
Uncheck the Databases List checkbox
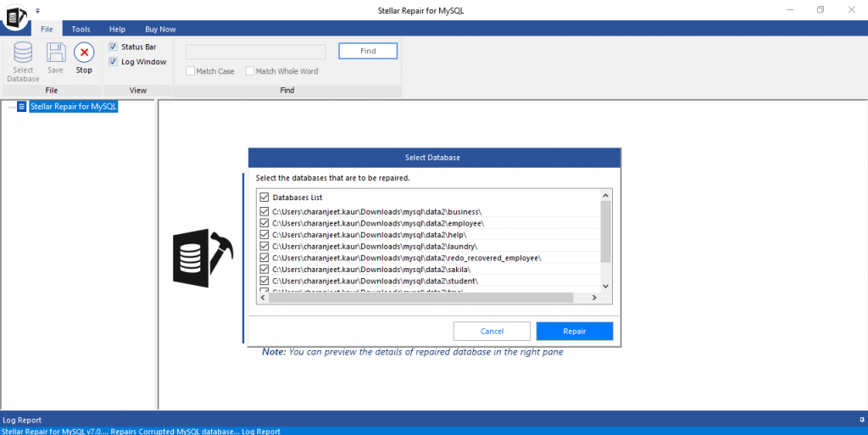pyautogui.click(x=264, y=197)
